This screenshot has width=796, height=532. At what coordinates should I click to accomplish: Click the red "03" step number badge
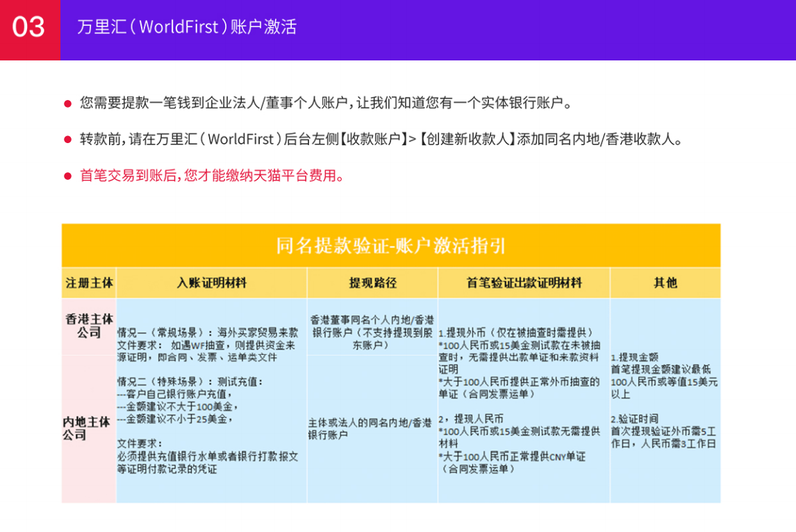[x=28, y=26]
